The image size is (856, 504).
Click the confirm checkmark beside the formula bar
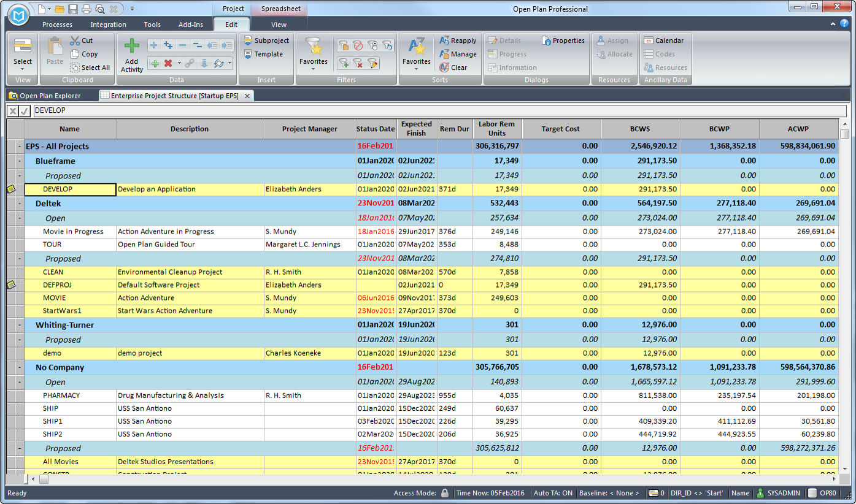25,111
